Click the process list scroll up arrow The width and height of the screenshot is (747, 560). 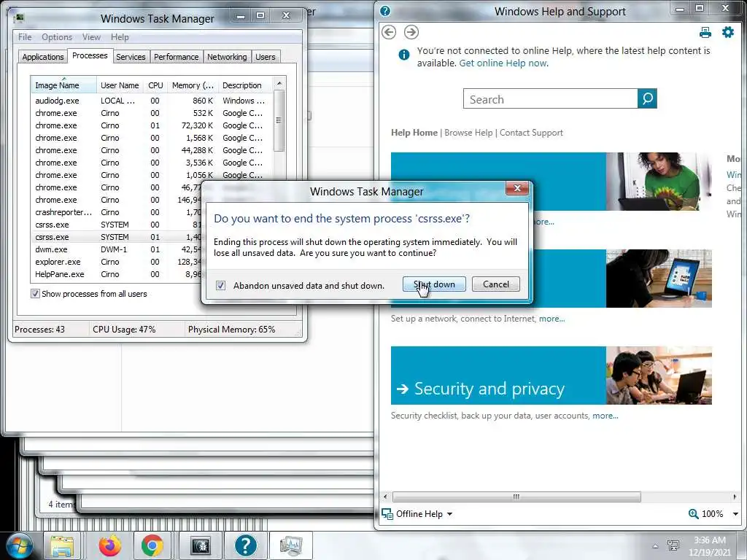pyautogui.click(x=279, y=83)
